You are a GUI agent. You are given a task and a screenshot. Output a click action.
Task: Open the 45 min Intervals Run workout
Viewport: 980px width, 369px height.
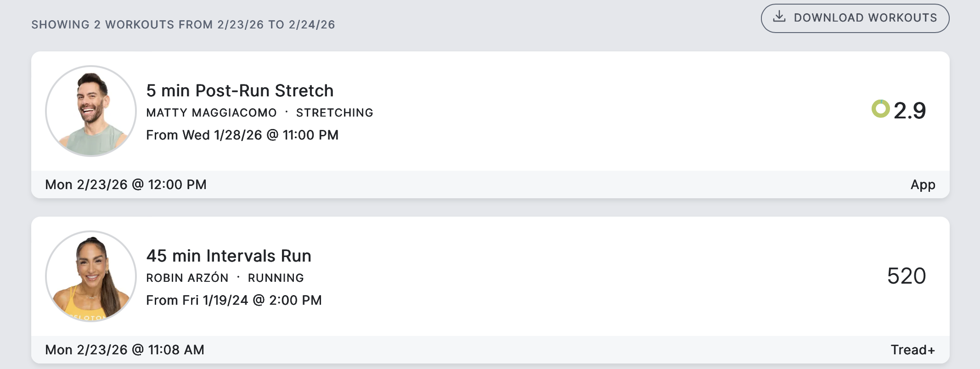[x=229, y=256]
